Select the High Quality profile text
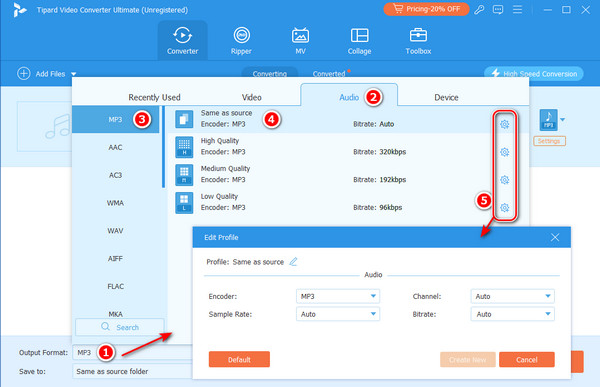Viewport: 600px width, 387px height. click(220, 141)
